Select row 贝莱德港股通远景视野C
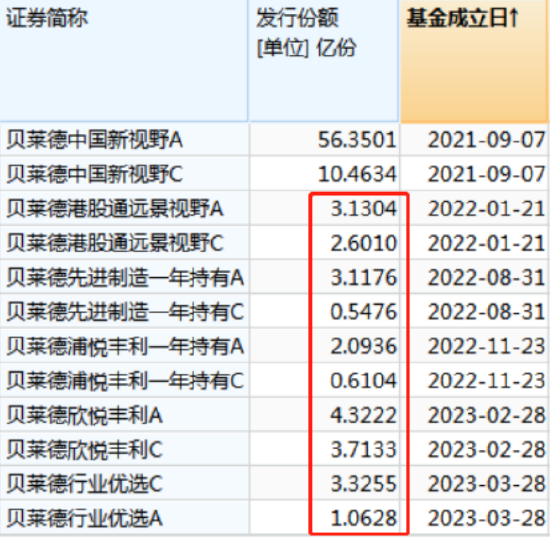Viewport: 550px width, 540px height. 275,242
